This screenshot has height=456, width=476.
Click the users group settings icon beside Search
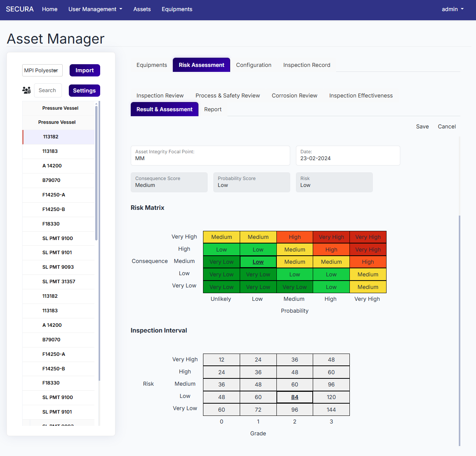[x=26, y=90]
